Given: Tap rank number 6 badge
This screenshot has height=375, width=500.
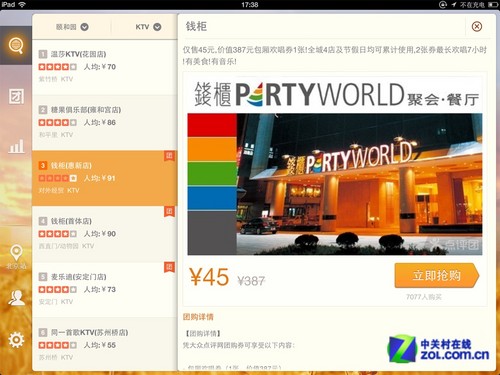Looking at the screenshot, I should click(43, 332).
